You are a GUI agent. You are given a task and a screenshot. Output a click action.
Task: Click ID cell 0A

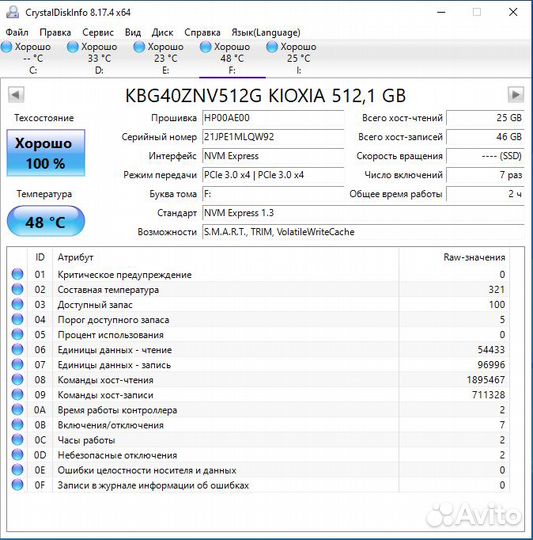(40, 410)
